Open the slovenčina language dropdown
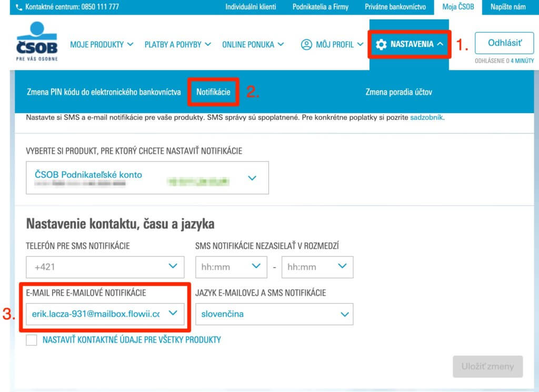 [x=274, y=314]
